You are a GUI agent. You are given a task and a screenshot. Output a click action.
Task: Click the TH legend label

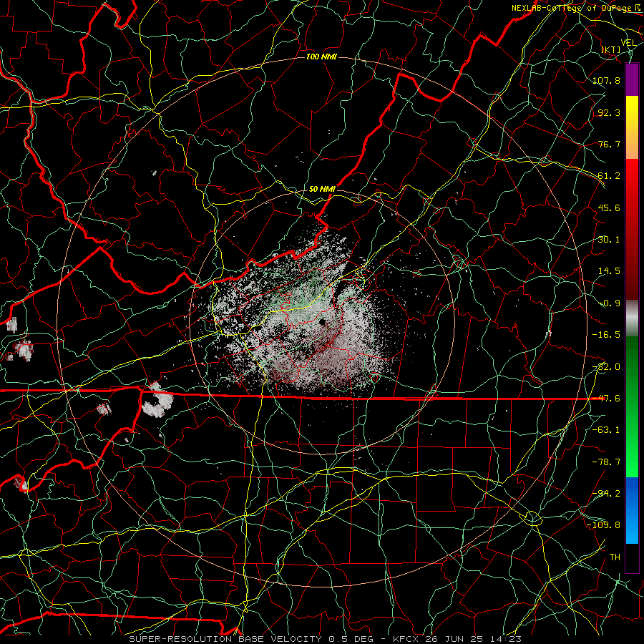pyautogui.click(x=615, y=557)
